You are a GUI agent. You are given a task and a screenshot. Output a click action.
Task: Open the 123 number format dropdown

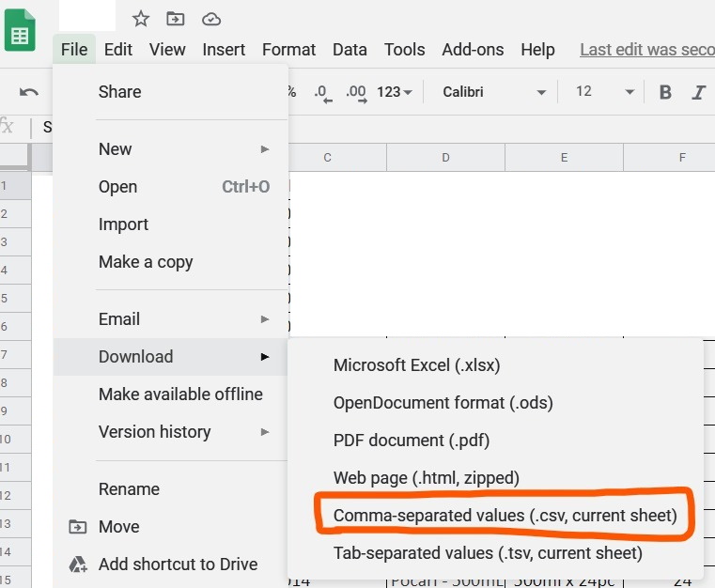click(395, 92)
